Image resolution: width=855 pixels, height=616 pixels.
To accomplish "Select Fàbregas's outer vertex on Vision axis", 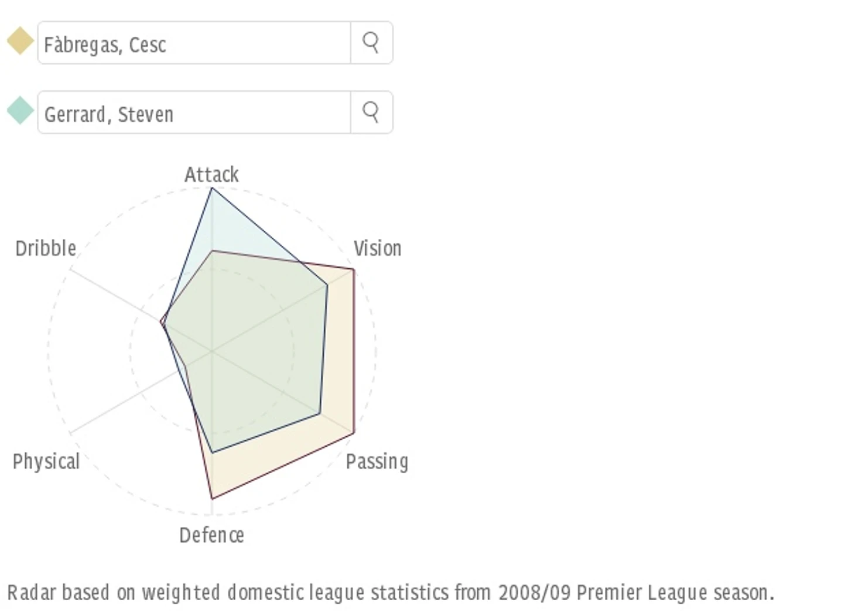I will (x=354, y=269).
